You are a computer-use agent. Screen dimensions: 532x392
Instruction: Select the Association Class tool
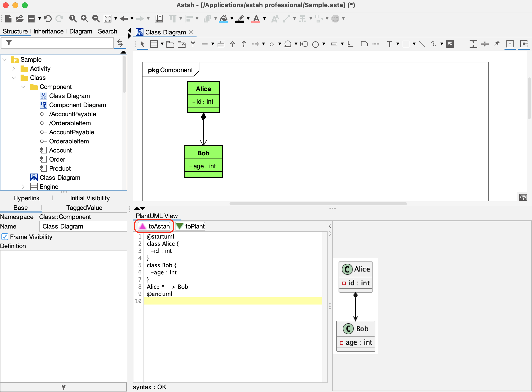point(221,44)
